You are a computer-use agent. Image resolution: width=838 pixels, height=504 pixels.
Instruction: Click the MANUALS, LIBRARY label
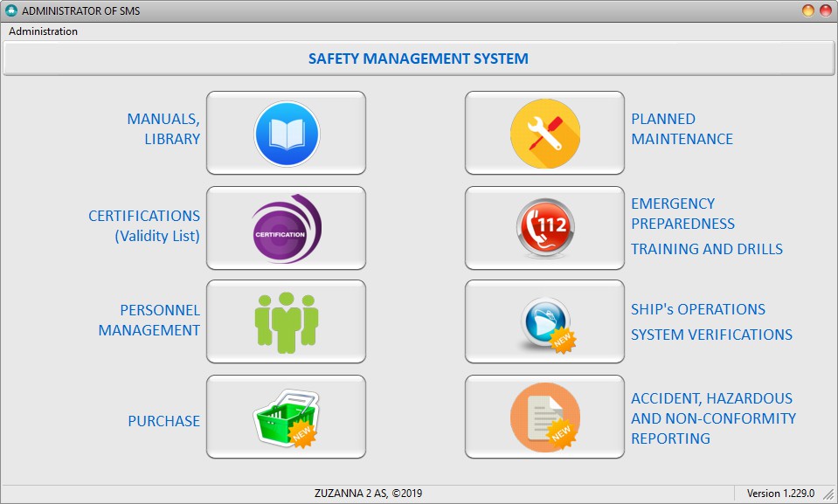tap(163, 128)
